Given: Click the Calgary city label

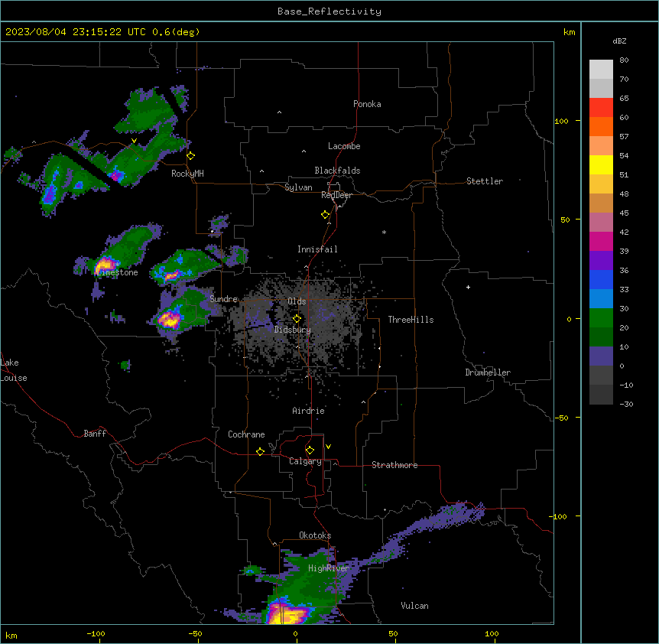Looking at the screenshot, I should [305, 461].
